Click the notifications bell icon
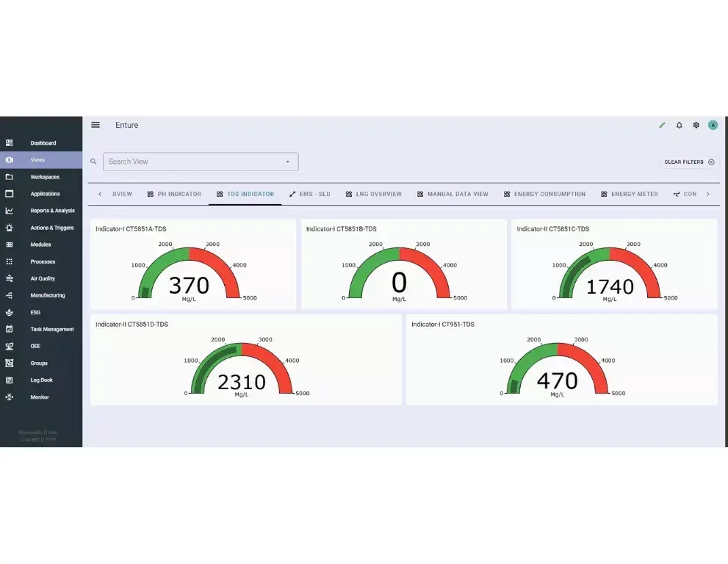The width and height of the screenshot is (728, 564). [x=679, y=125]
